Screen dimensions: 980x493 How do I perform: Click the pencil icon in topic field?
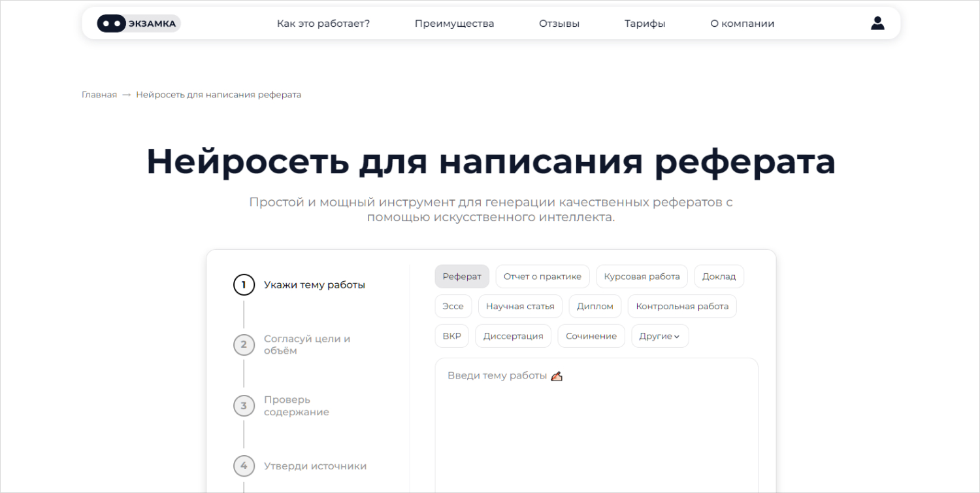pos(557,375)
